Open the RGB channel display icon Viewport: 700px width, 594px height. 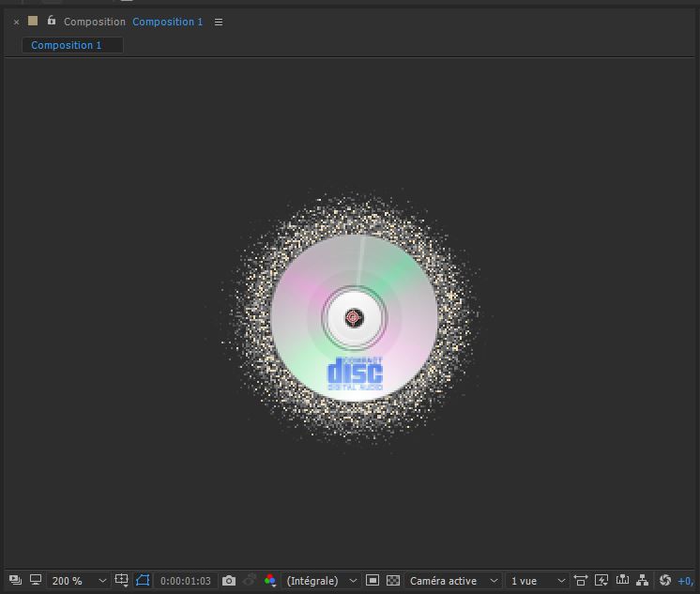coord(270,580)
